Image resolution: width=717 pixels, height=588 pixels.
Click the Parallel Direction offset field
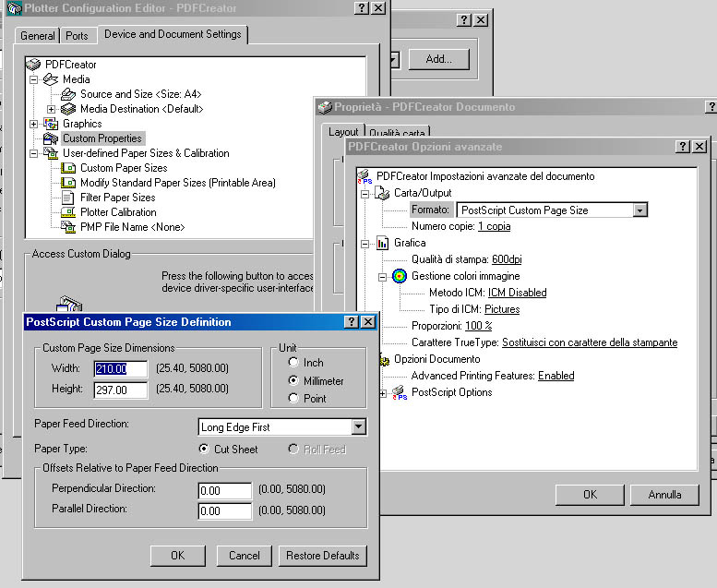pyautogui.click(x=225, y=510)
